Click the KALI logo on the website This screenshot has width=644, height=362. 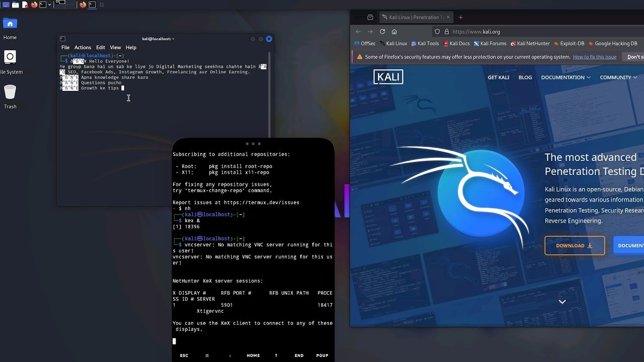(x=388, y=77)
